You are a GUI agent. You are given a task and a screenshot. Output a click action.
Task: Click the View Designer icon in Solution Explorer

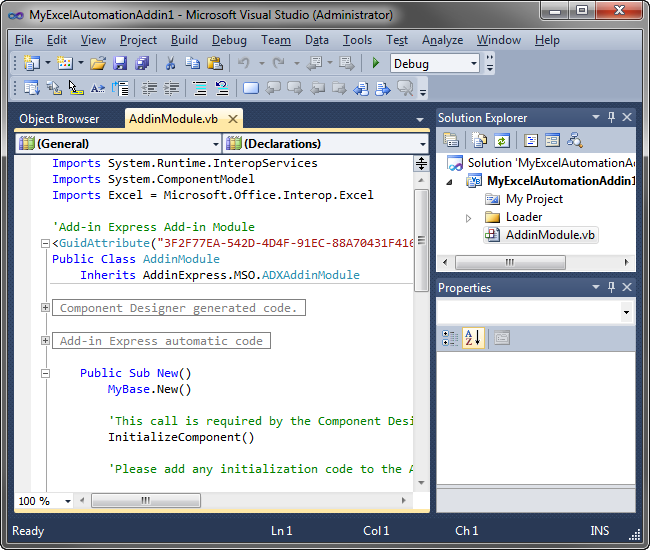(x=552, y=141)
